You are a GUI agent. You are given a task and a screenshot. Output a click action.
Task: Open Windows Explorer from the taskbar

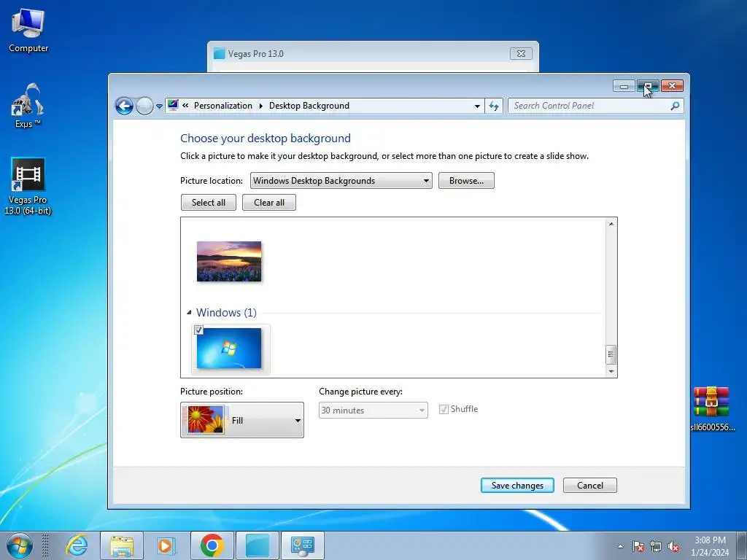click(122, 545)
